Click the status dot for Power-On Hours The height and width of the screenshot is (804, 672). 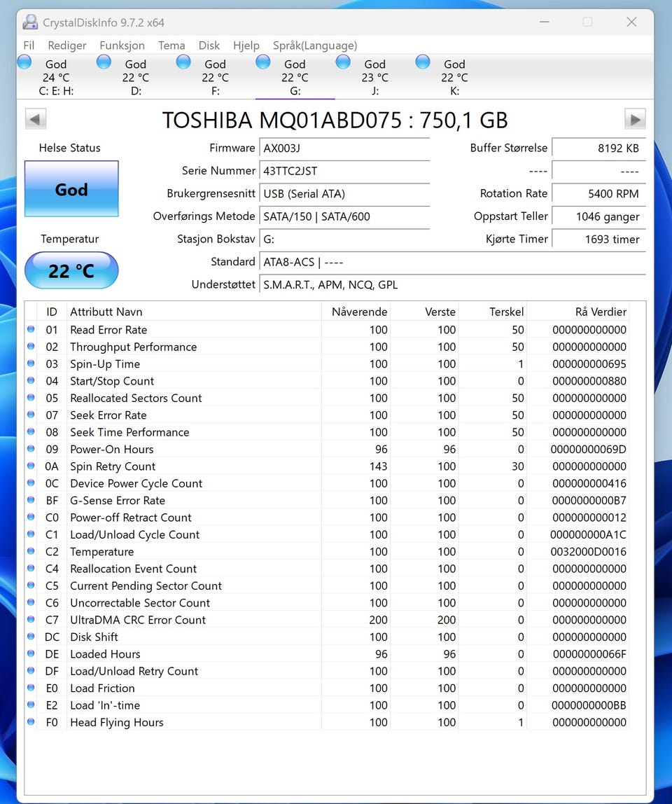pyautogui.click(x=31, y=449)
